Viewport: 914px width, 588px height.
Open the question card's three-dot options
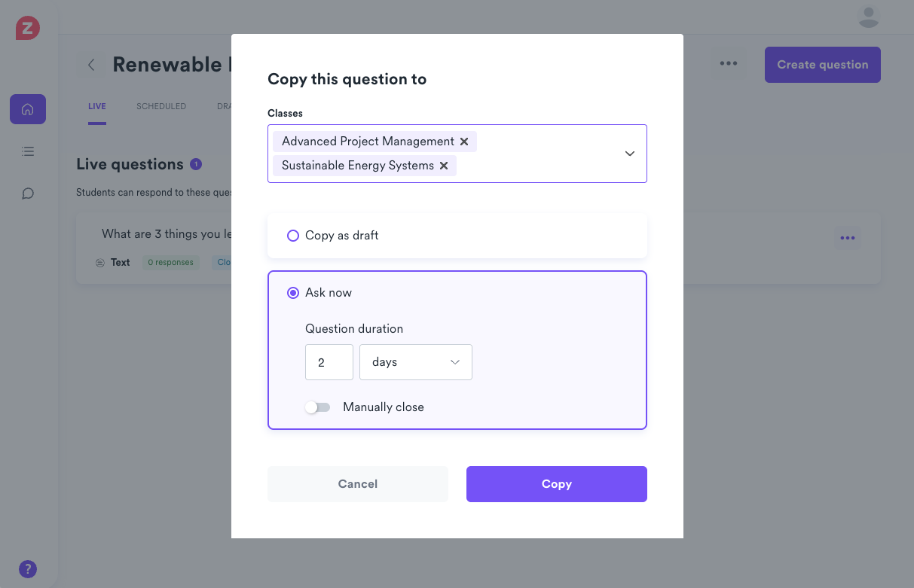(x=848, y=239)
